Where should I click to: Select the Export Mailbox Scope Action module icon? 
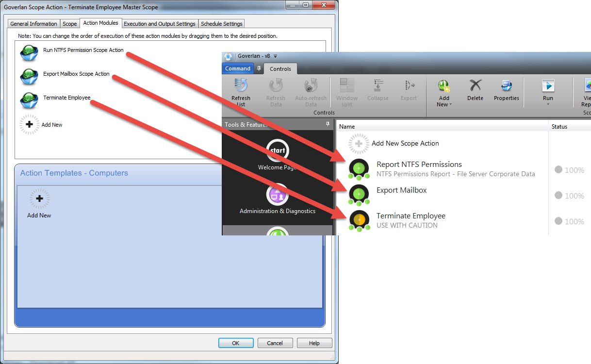29,76
